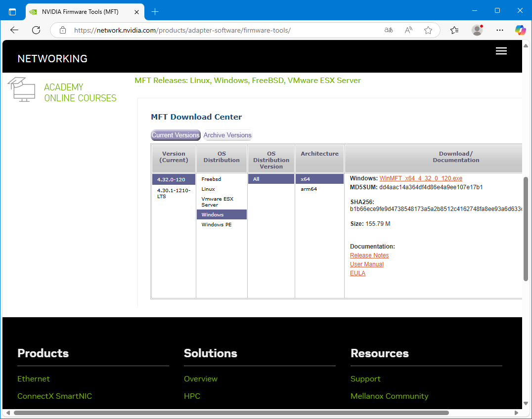
Task: Refresh the page with reload icon
Action: (x=36, y=30)
